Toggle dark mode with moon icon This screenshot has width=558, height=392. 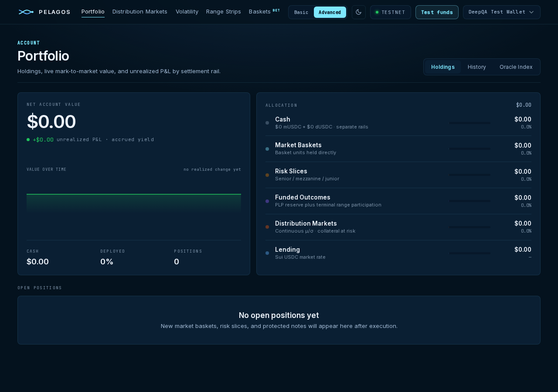click(x=359, y=12)
